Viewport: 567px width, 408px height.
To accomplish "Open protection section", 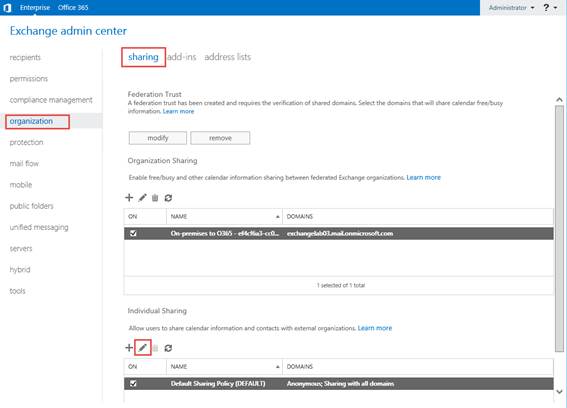I will (x=26, y=143).
